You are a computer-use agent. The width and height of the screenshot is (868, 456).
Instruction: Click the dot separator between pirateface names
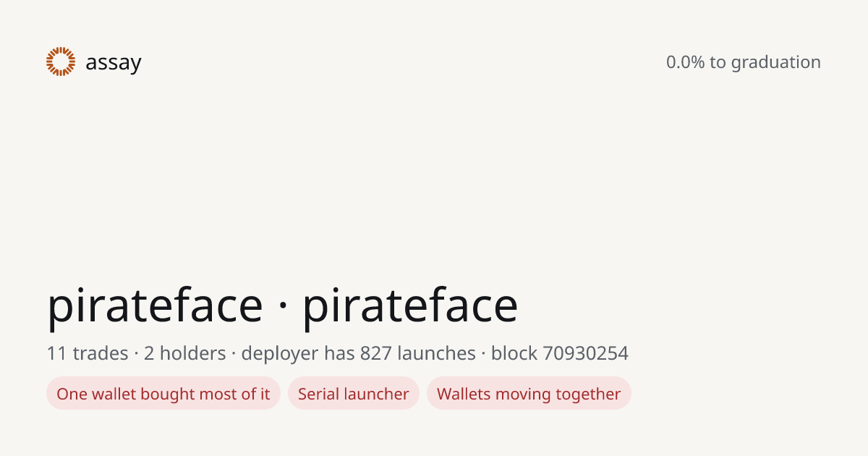(x=283, y=308)
